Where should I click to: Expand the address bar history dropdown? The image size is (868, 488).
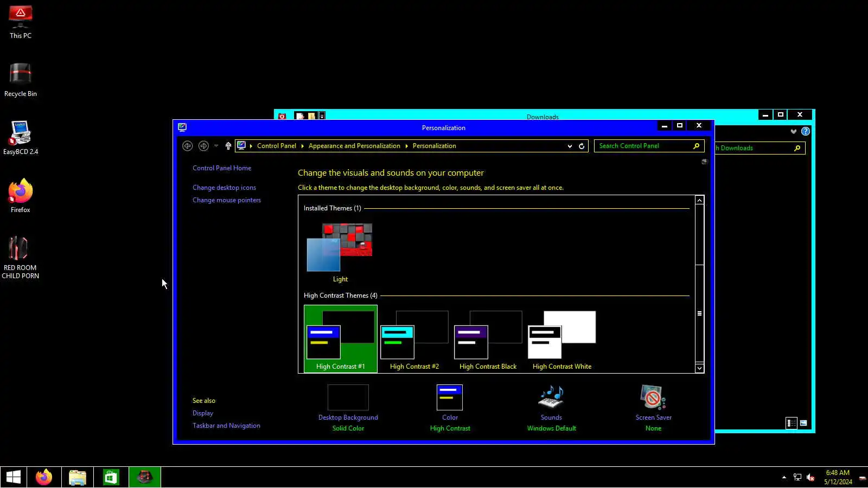570,146
